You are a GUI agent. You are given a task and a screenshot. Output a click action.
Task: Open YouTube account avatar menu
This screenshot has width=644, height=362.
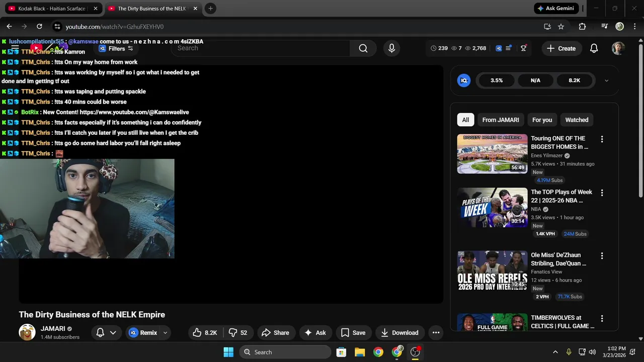point(618,48)
